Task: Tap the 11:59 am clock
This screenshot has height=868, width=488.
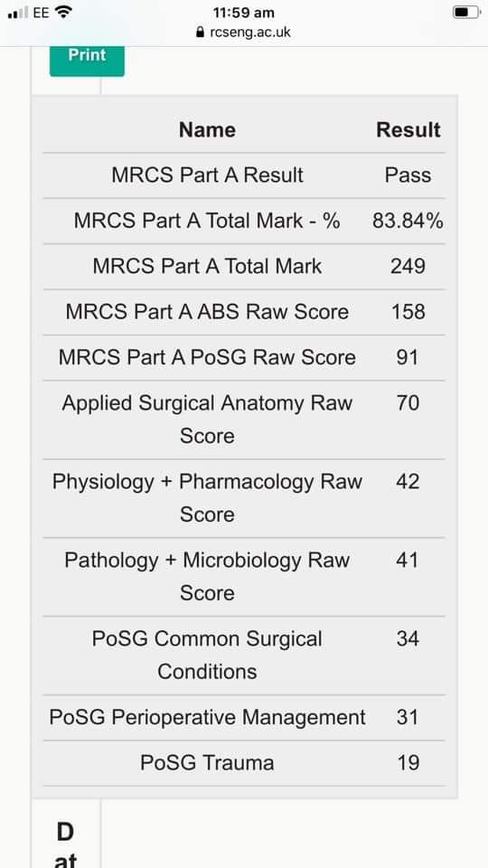Action: pos(243,12)
